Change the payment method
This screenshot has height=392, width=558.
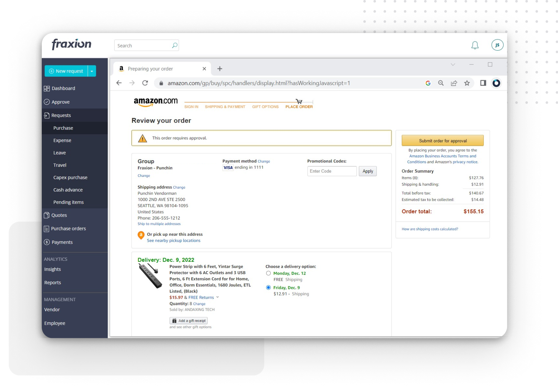(x=264, y=161)
